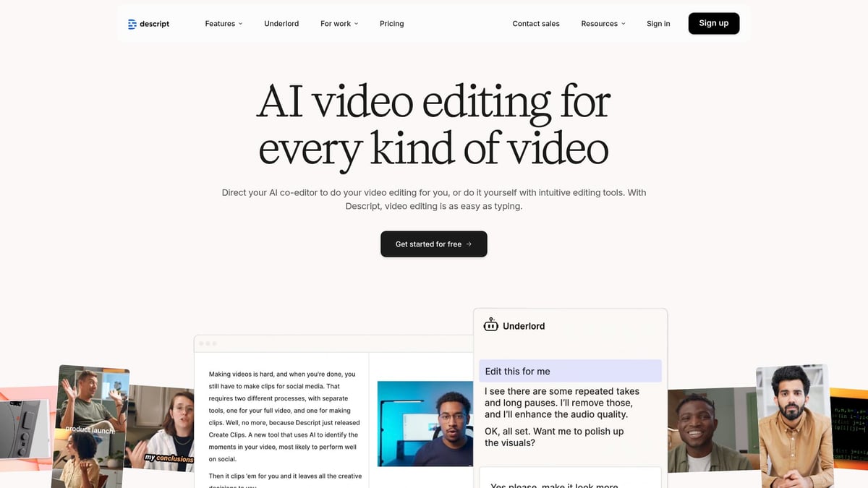Click the Sign in link

pos(658,23)
